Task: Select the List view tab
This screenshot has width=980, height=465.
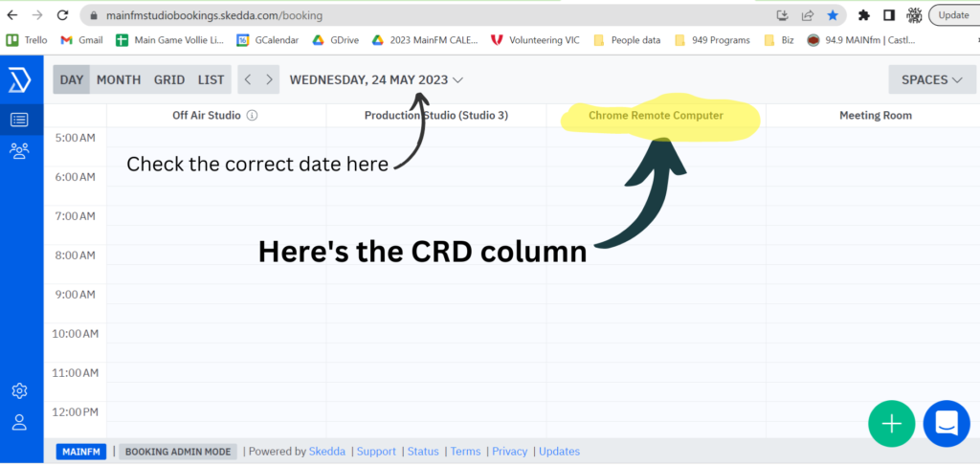Action: point(211,80)
